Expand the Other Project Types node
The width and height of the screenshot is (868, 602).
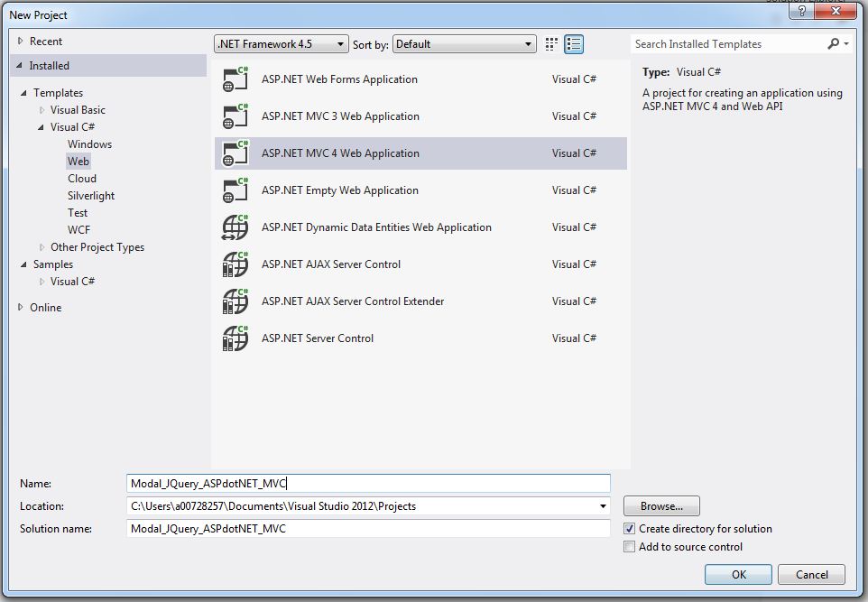click(42, 247)
